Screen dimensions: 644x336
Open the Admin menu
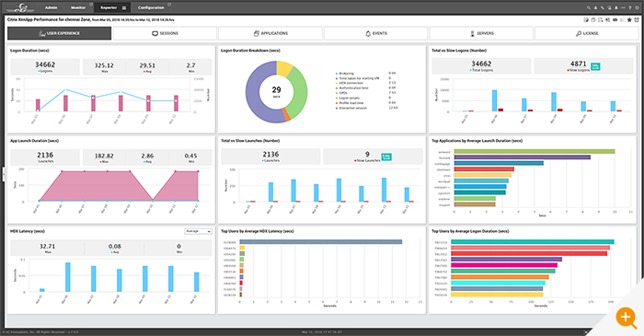tap(51, 7)
